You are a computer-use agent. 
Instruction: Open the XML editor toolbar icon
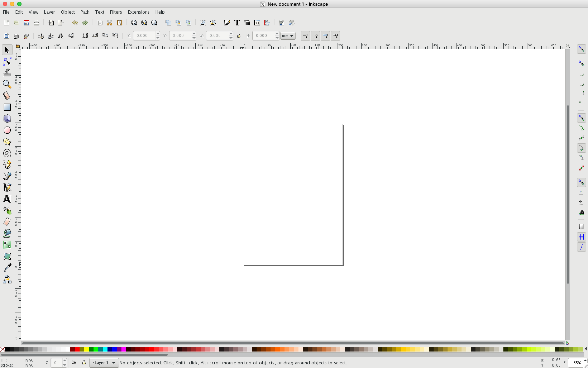[257, 23]
